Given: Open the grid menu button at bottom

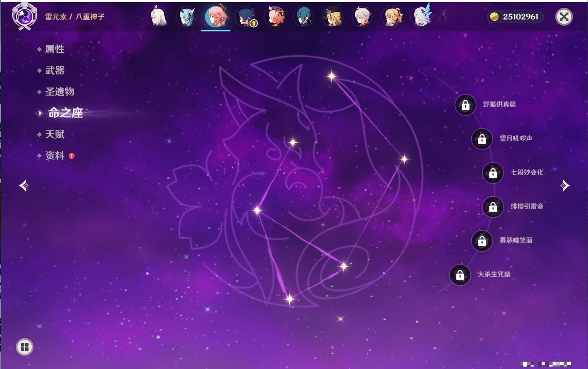Looking at the screenshot, I should 24,347.
